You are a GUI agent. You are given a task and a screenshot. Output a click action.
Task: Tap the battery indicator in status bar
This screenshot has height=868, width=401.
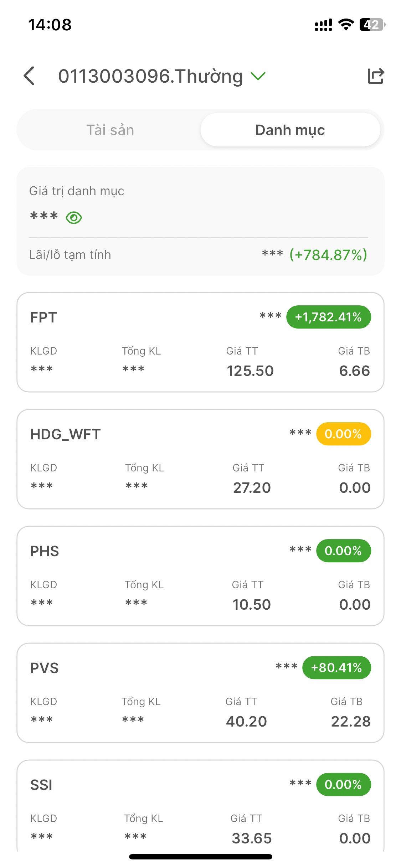pyautogui.click(x=372, y=25)
